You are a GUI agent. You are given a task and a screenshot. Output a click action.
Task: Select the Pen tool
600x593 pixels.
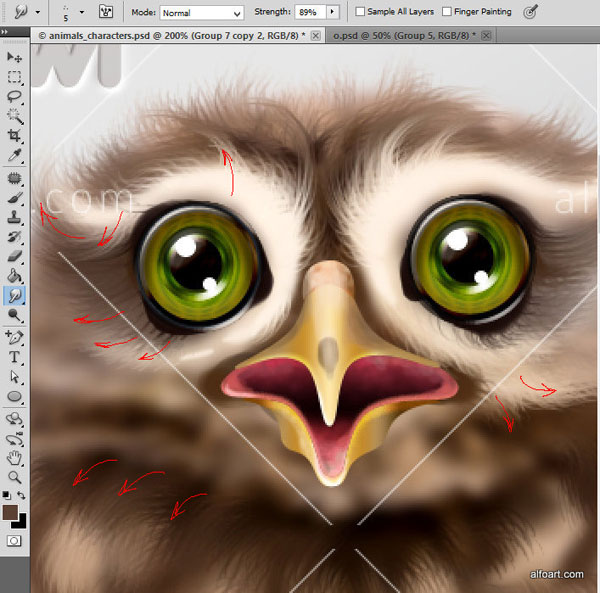click(x=15, y=337)
